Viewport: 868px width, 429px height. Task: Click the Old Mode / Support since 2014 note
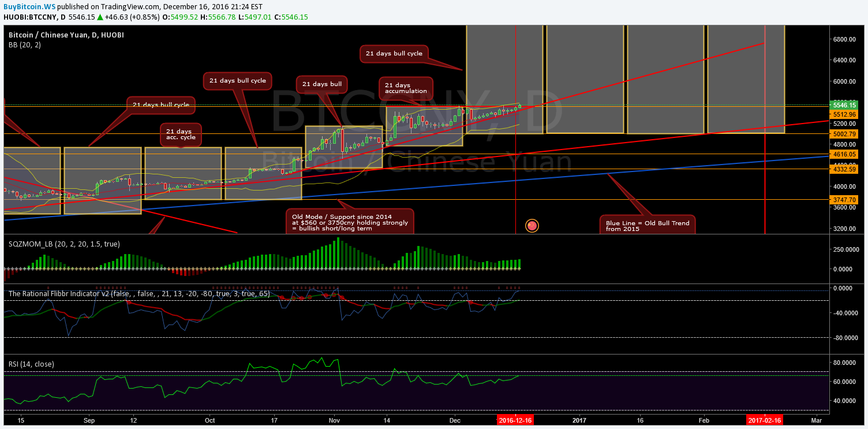coord(350,222)
